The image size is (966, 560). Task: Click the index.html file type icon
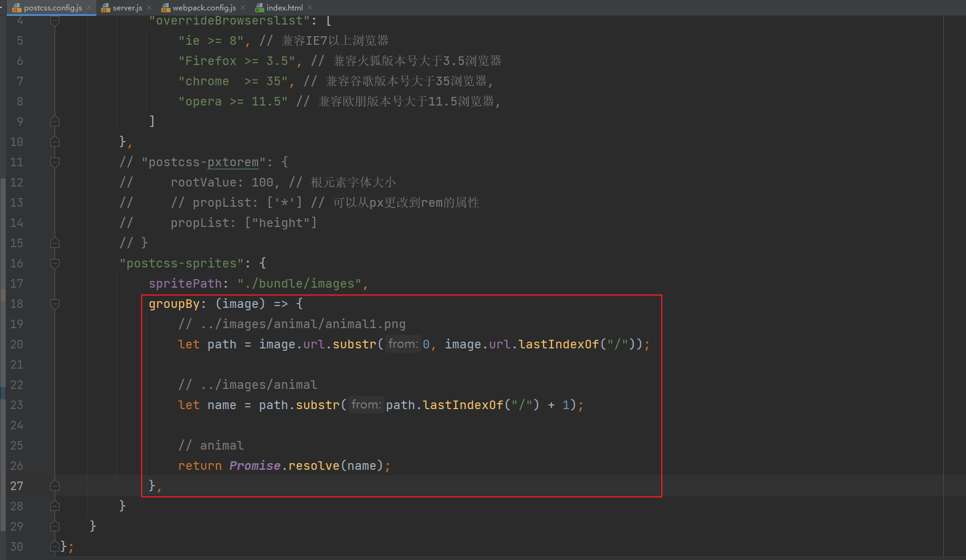click(x=259, y=8)
